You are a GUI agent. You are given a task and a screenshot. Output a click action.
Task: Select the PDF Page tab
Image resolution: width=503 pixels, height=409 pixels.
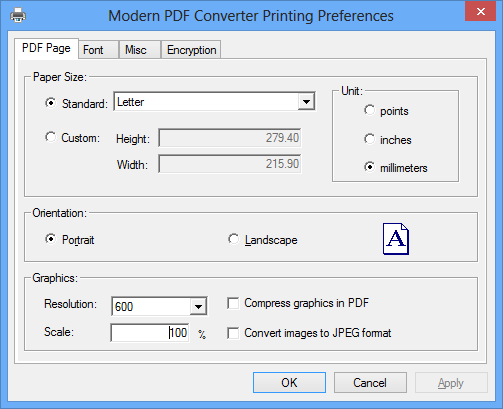(x=46, y=48)
